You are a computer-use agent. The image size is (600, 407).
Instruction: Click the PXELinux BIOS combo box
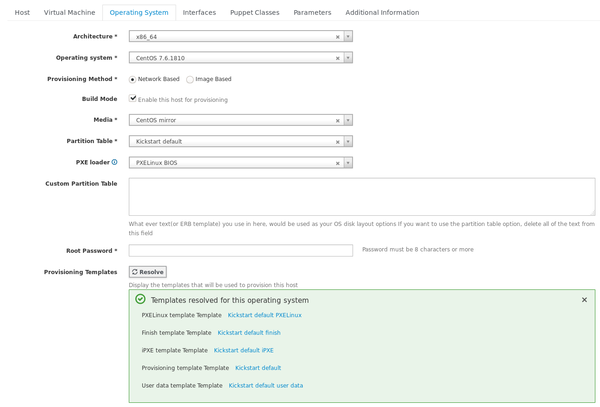point(241,163)
